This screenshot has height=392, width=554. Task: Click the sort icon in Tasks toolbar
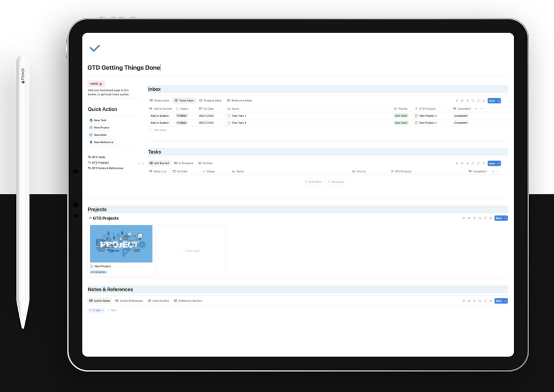coord(462,163)
